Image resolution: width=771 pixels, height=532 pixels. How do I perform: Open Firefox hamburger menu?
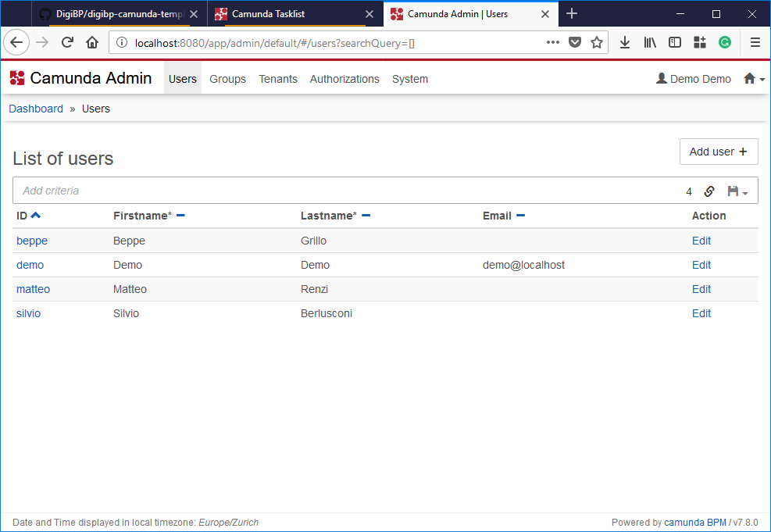coord(755,42)
